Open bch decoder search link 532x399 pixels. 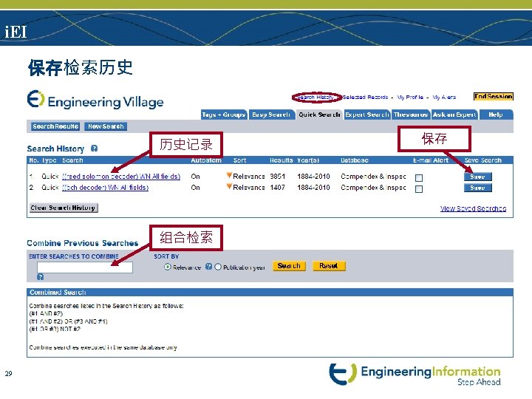coord(105,187)
